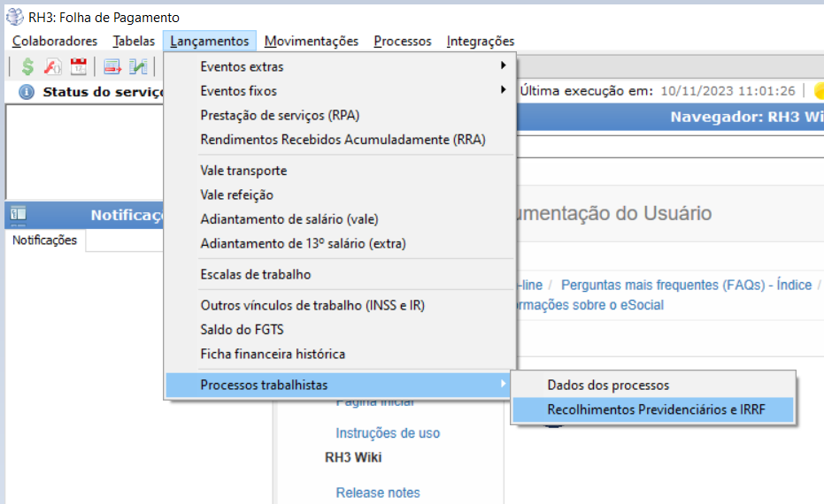Select Vale transporte menu entry
This screenshot has height=504, width=824.
point(243,171)
